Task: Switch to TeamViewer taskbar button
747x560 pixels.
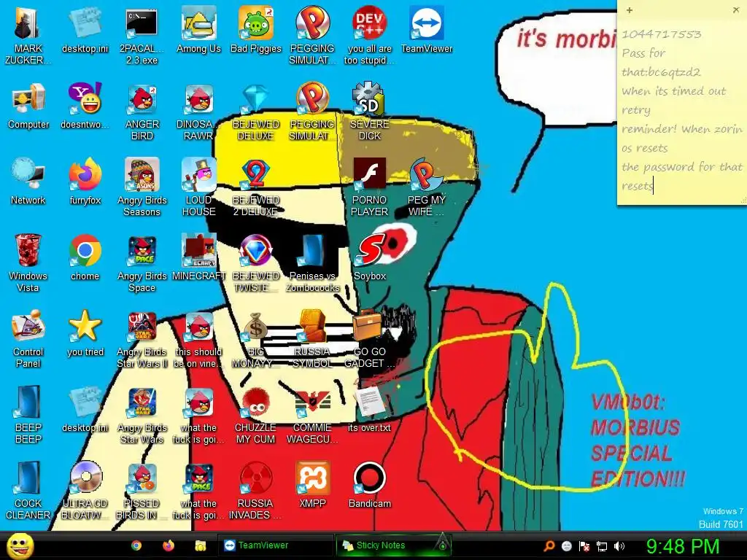Action: coord(275,545)
